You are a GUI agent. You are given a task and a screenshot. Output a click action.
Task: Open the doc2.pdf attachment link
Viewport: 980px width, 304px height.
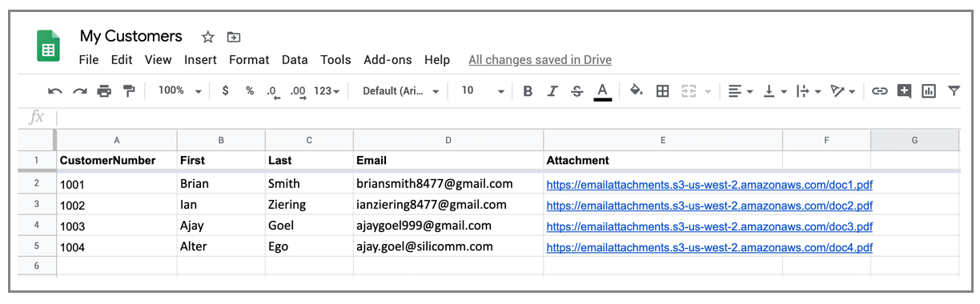709,206
